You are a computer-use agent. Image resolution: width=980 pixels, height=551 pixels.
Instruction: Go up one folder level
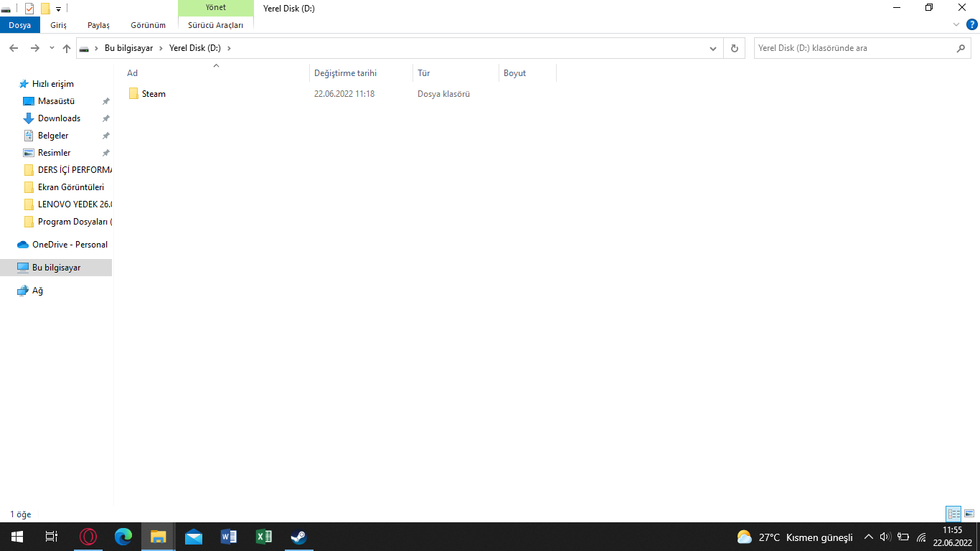67,48
